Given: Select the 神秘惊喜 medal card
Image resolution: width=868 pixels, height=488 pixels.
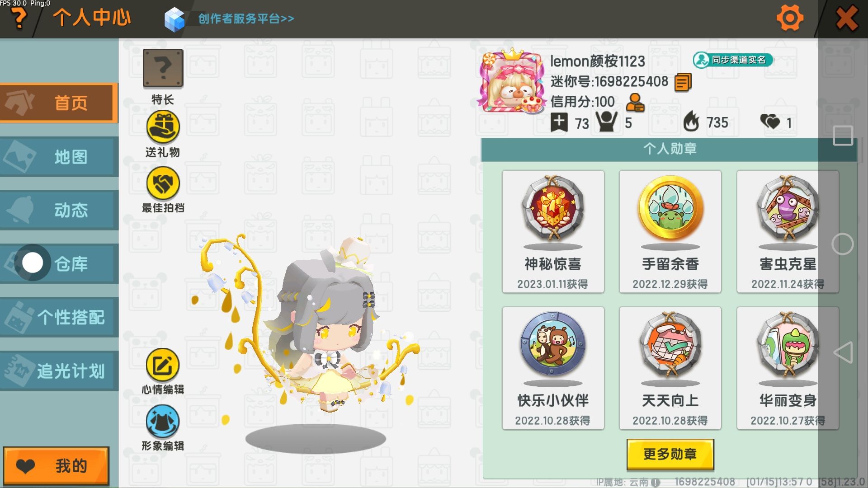Looking at the screenshot, I should tap(553, 232).
